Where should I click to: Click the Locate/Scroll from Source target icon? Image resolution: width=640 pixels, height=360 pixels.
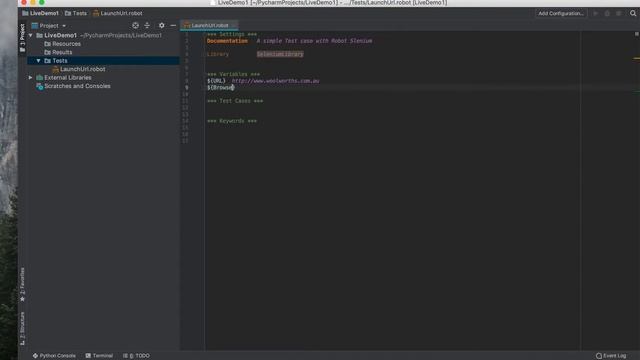136,25
